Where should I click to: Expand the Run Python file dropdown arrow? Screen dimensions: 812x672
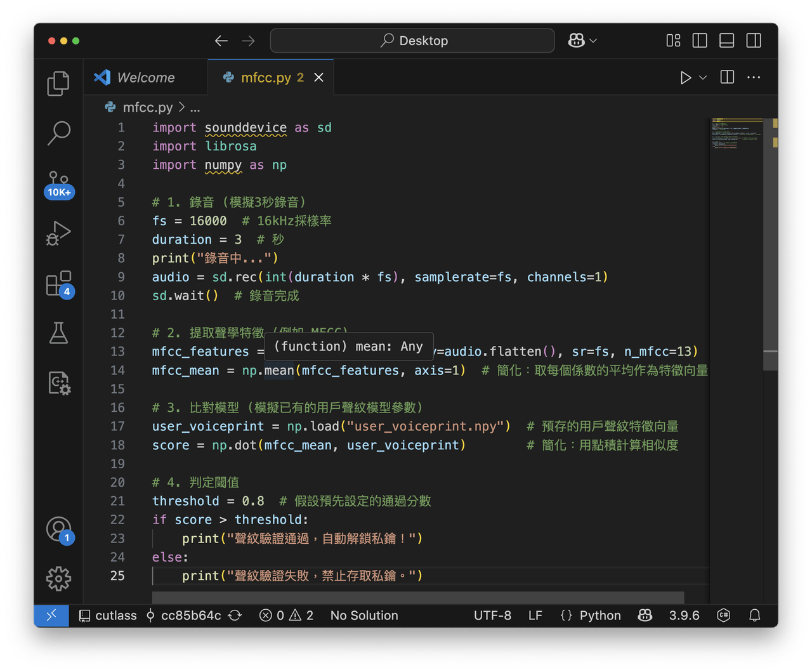coord(703,77)
